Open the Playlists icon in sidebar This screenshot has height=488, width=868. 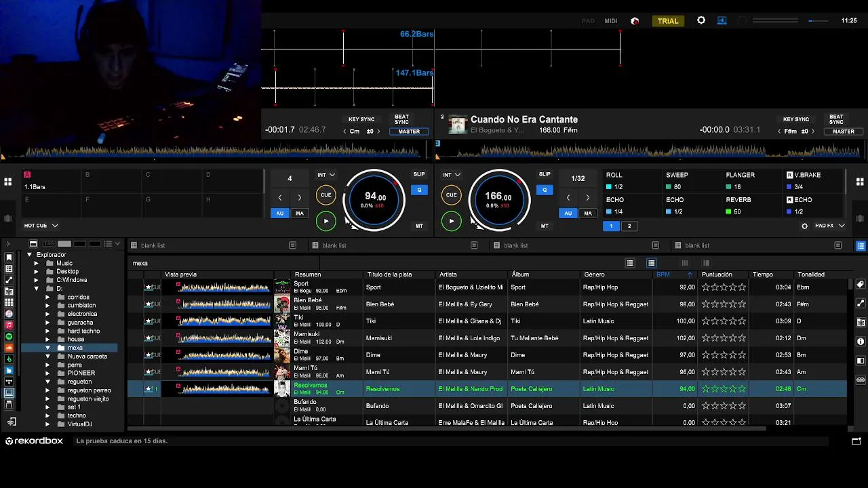[9, 268]
